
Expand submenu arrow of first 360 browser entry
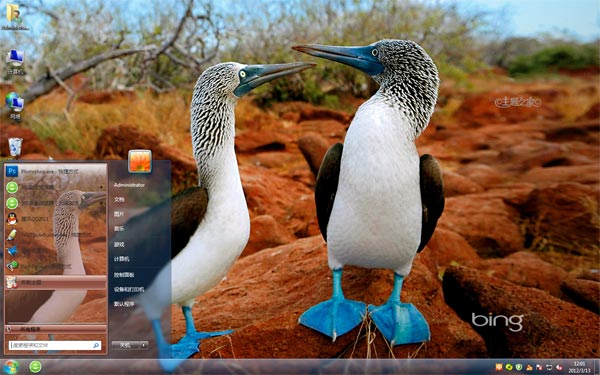tap(102, 187)
